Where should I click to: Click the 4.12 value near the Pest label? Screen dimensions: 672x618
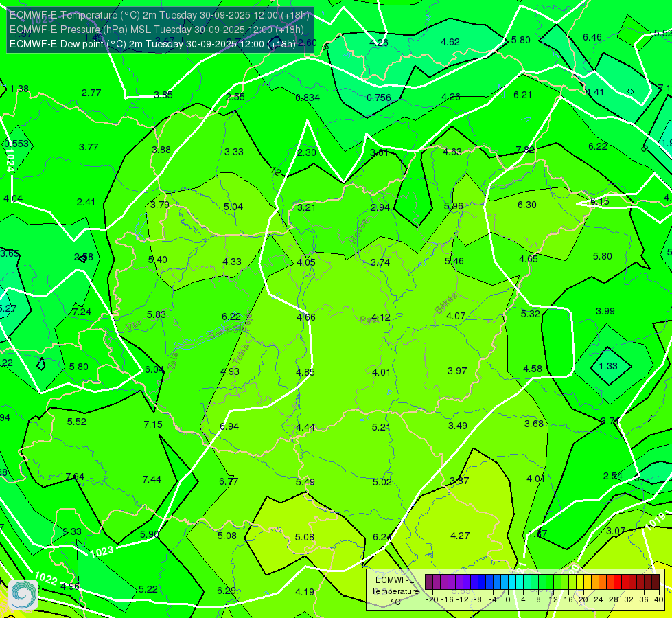(x=381, y=317)
